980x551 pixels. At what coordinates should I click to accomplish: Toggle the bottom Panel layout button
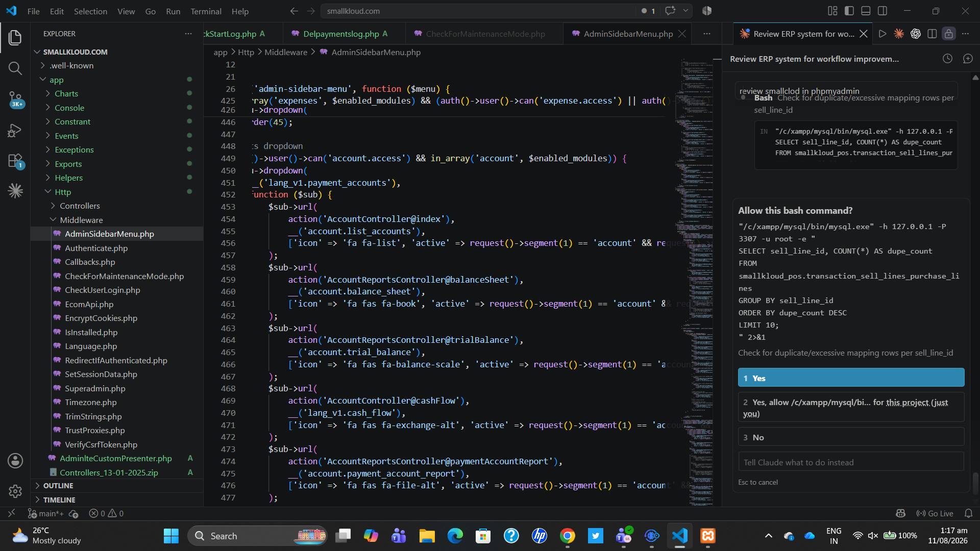(866, 11)
